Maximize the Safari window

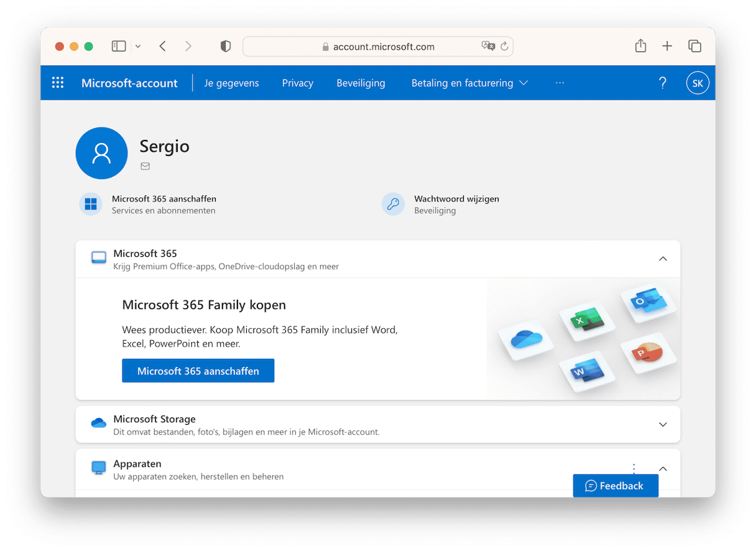(88, 47)
